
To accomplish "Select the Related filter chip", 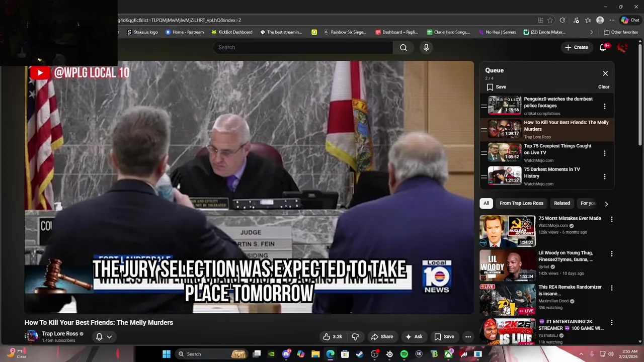I will (x=562, y=203).
